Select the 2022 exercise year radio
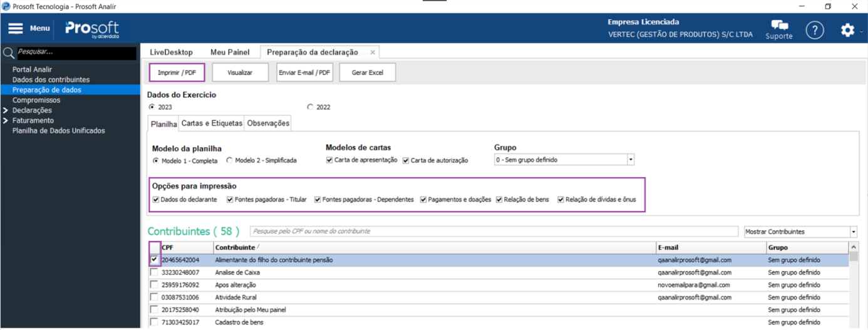Screen dimensions: 868x330 click(x=310, y=107)
